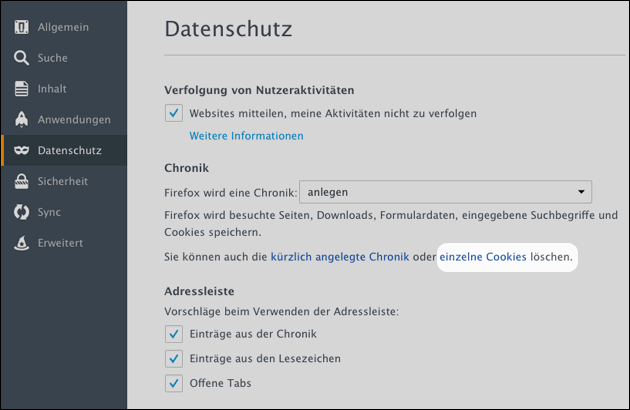Click the magnifying glass Suche icon
Image resolution: width=630 pixels, height=410 pixels.
(21, 58)
